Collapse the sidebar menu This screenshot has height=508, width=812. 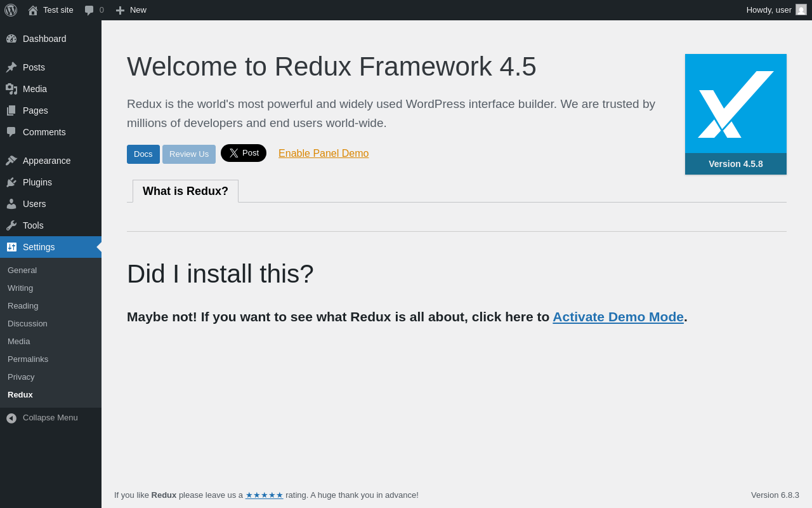click(x=43, y=418)
